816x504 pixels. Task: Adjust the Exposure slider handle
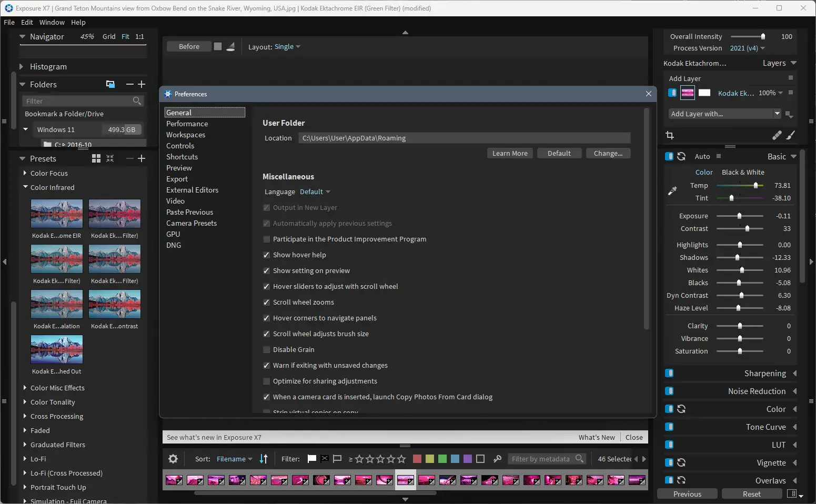[739, 216]
